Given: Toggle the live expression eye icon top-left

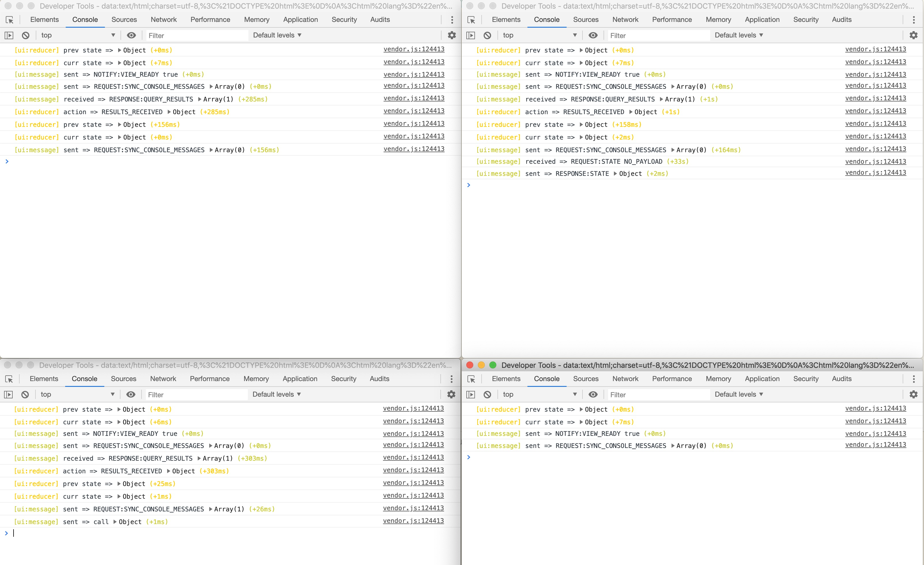Looking at the screenshot, I should (x=131, y=35).
